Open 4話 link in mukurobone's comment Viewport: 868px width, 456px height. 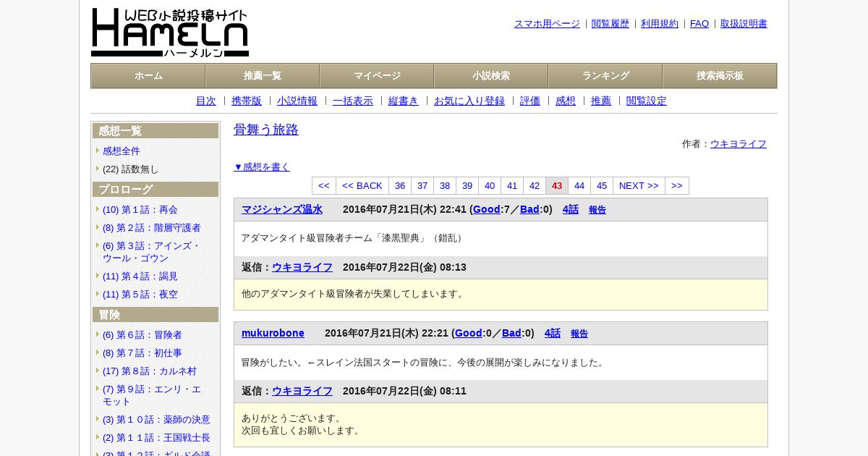[553, 333]
